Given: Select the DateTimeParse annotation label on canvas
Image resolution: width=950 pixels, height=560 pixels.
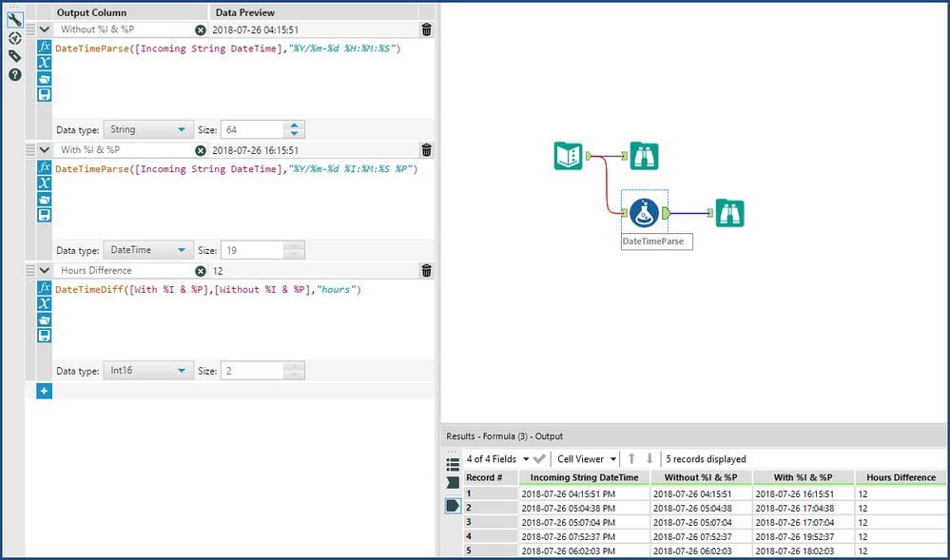Looking at the screenshot, I should click(x=656, y=241).
